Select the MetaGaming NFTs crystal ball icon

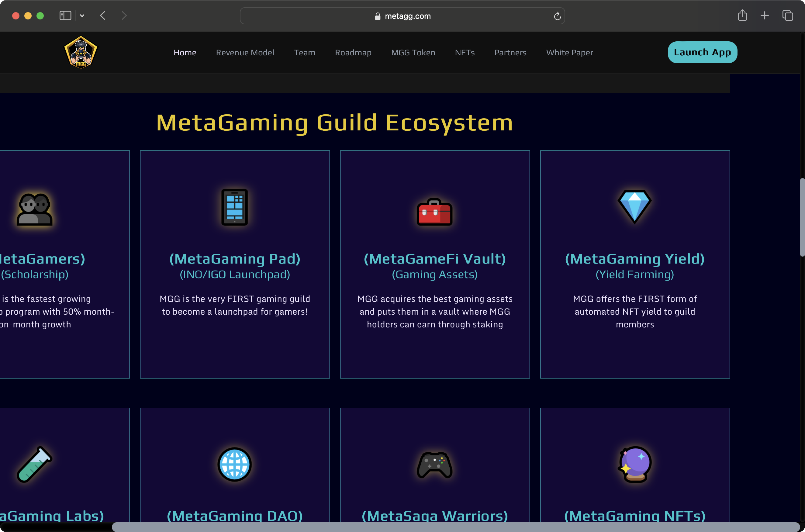(x=635, y=465)
